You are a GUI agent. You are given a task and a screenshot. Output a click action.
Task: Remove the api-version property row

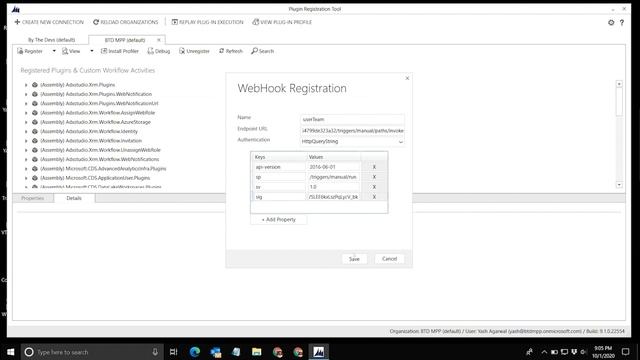click(374, 167)
